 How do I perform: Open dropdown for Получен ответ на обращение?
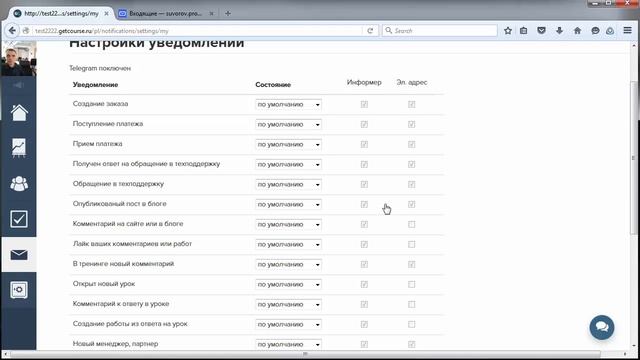tap(288, 164)
